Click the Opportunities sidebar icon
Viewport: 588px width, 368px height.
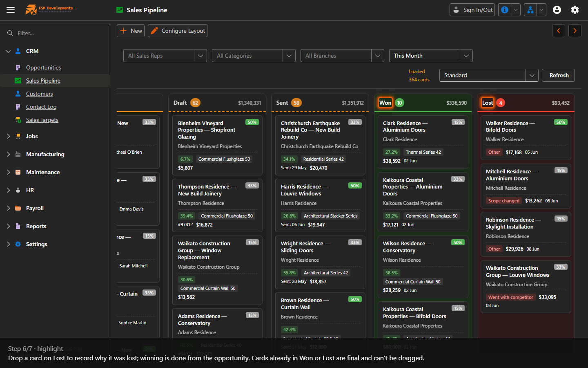point(18,67)
